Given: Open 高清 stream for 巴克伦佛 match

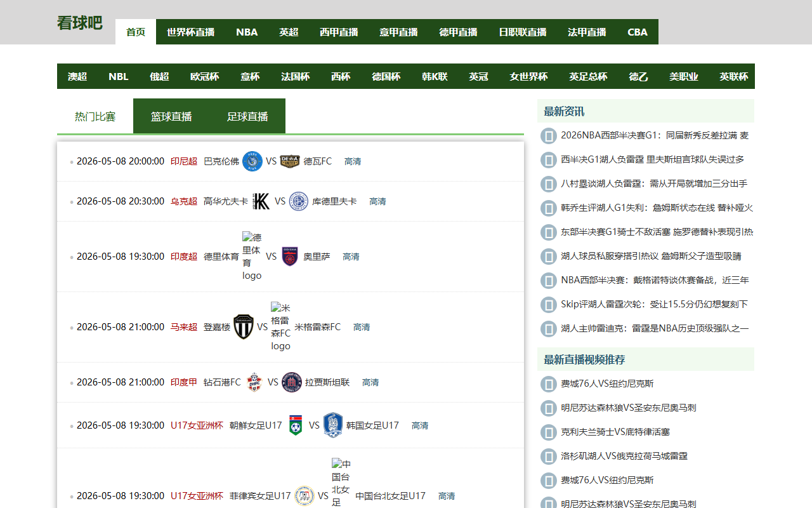Looking at the screenshot, I should click(353, 161).
